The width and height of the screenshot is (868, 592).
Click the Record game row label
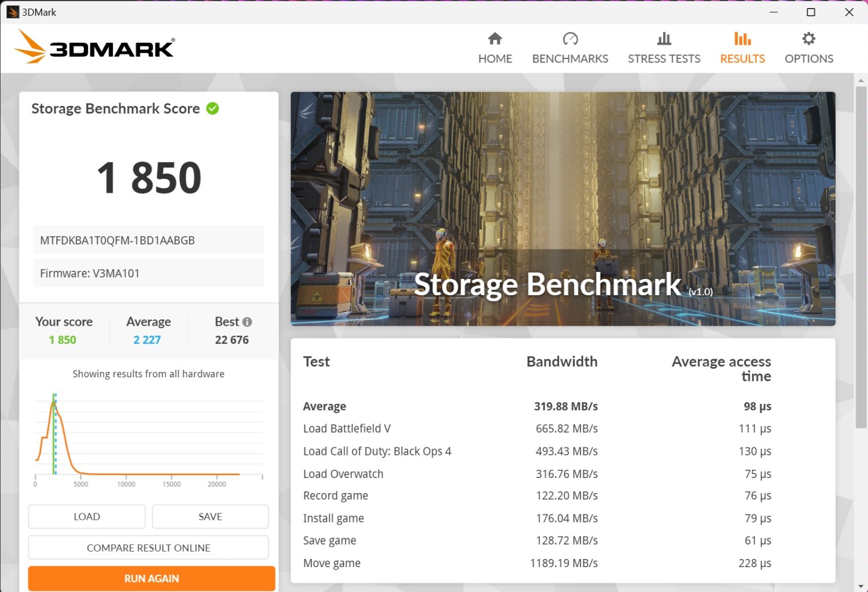click(336, 496)
